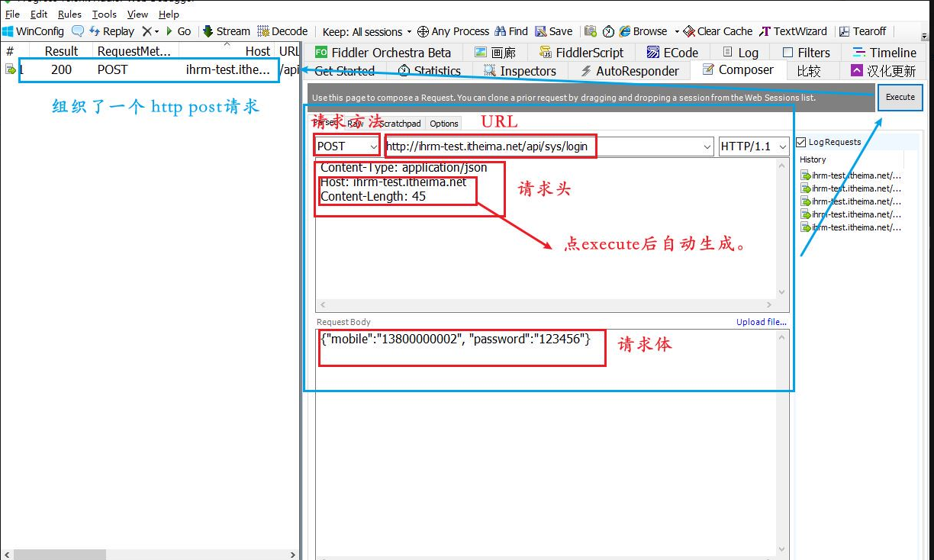Screen dimensions: 934x560
Task: Open the 比较 tab
Action: tap(808, 71)
